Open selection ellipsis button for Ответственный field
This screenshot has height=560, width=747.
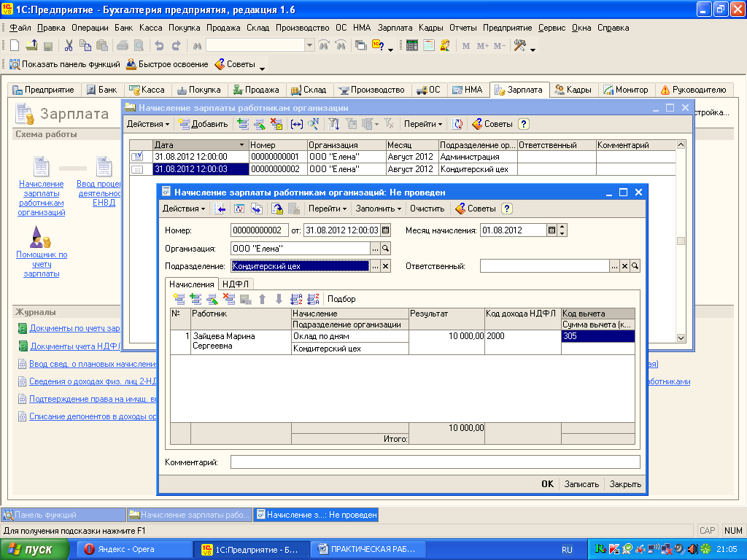tap(614, 267)
